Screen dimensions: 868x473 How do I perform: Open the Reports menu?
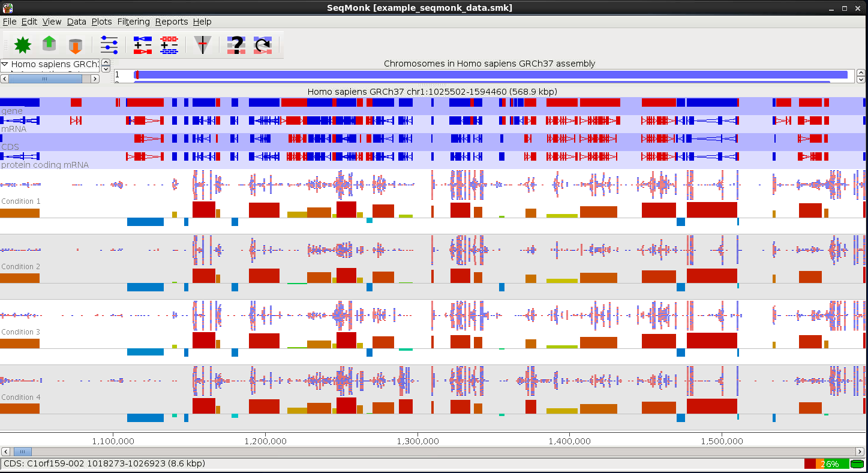[x=172, y=22]
